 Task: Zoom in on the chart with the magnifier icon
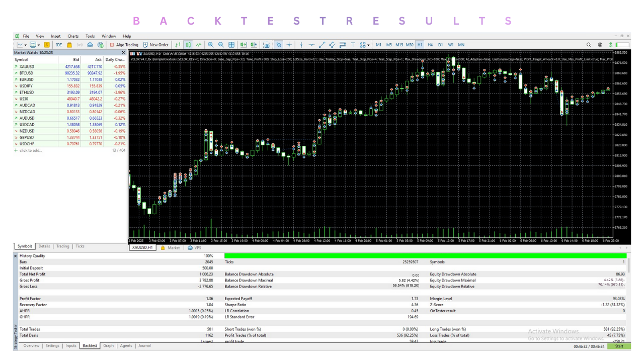point(211,45)
